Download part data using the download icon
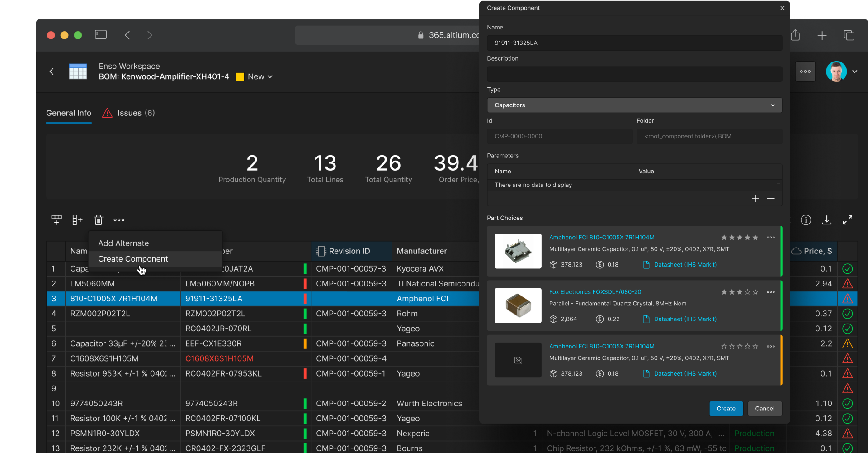Viewport: 868px width, 453px height. point(827,220)
